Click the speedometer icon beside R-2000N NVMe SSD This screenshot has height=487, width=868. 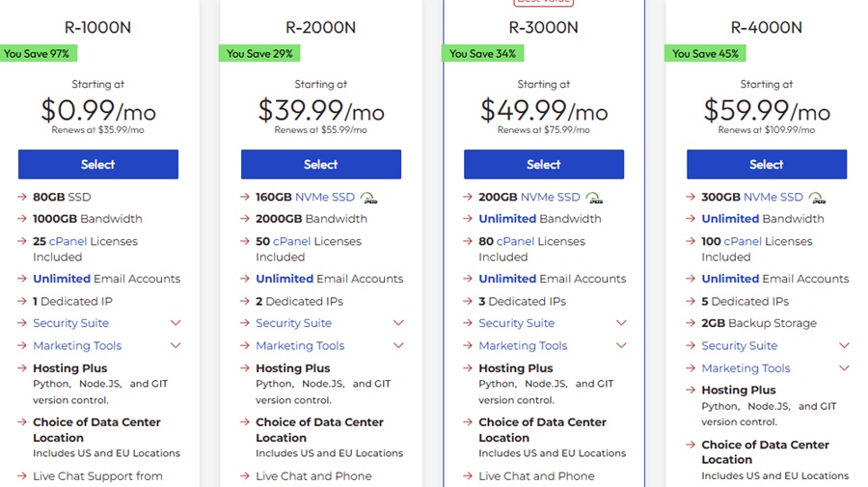(368, 198)
